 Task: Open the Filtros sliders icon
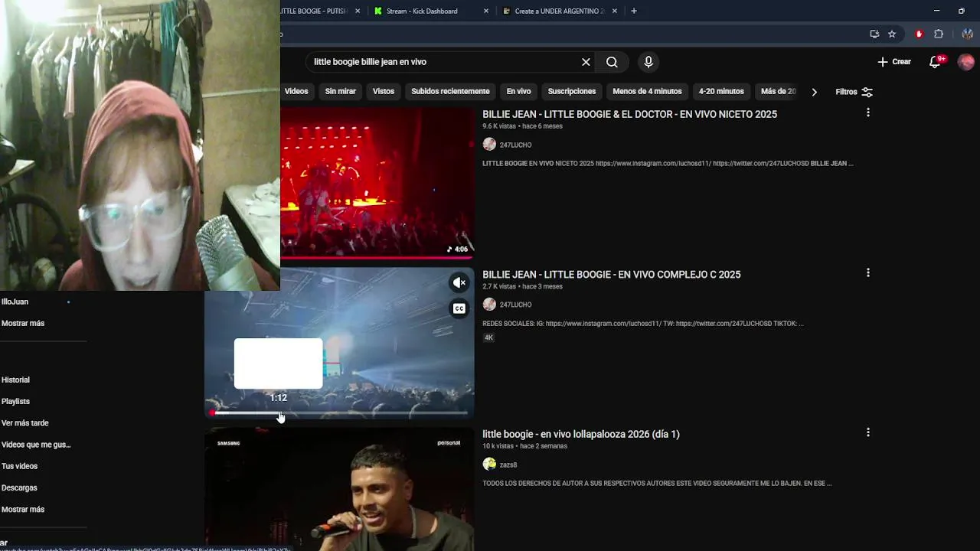(867, 92)
